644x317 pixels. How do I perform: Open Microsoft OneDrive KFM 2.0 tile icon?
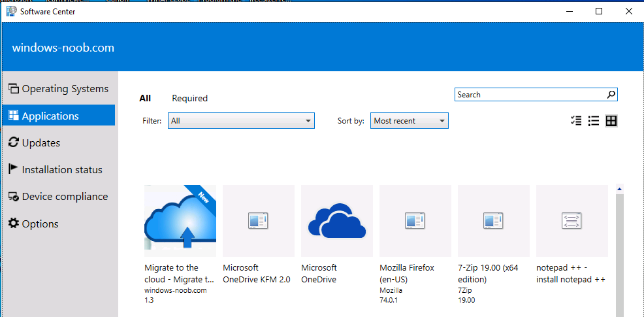click(259, 221)
